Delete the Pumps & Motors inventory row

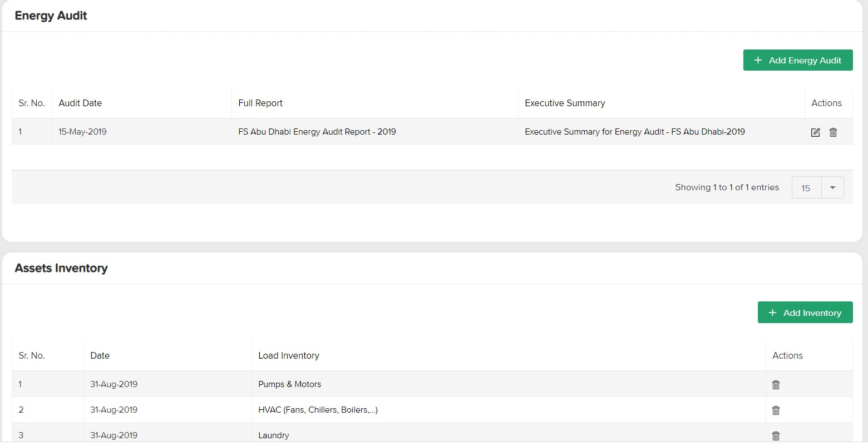point(776,385)
